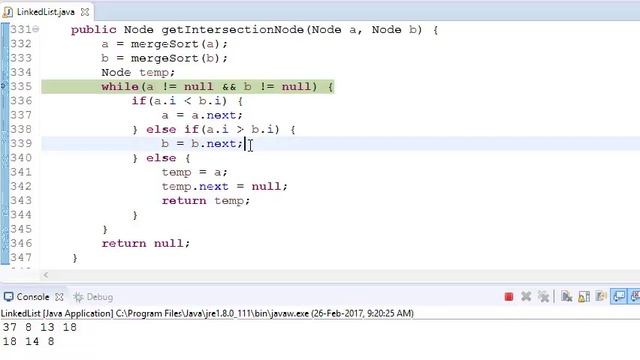Image resolution: width=640 pixels, height=360 pixels.
Task: Click the Remove Launch single X icon
Action: [526, 297]
